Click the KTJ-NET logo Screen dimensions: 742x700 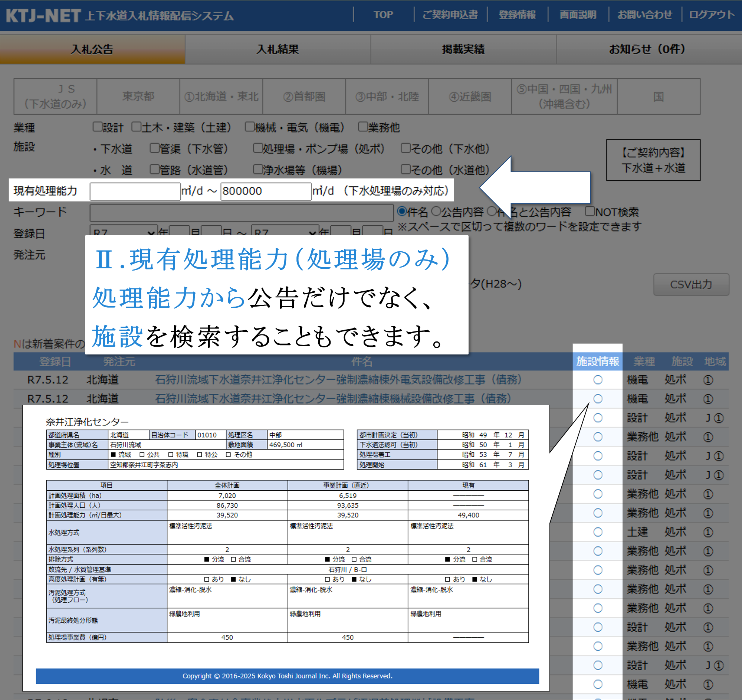tap(43, 16)
